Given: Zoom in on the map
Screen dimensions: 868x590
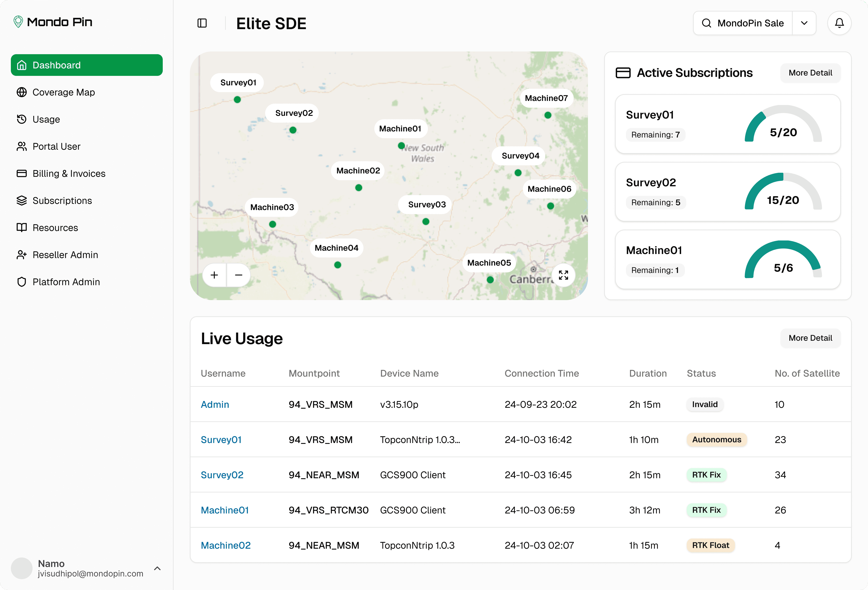Looking at the screenshot, I should click(x=214, y=275).
